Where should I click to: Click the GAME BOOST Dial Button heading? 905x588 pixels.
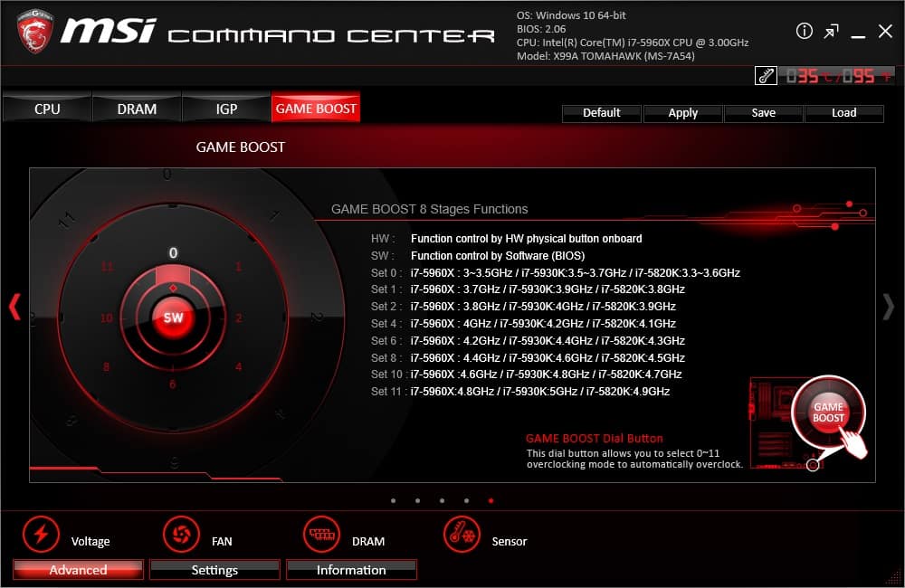click(x=595, y=438)
